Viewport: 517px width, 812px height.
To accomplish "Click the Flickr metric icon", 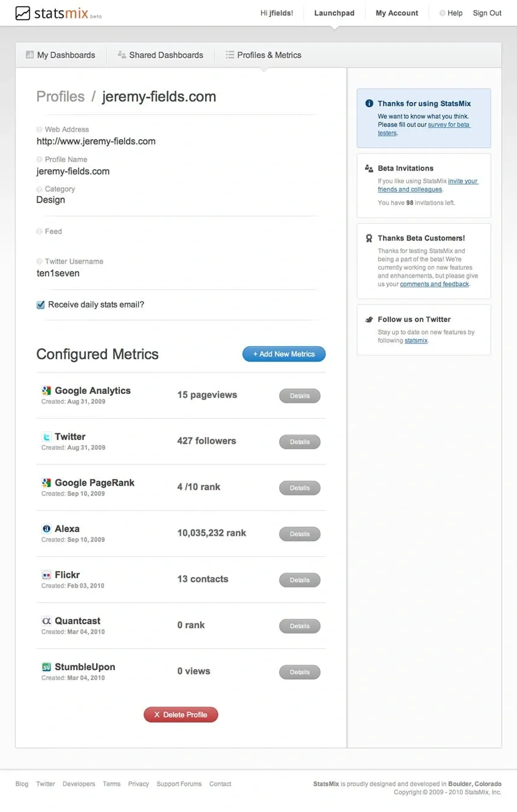I will pyautogui.click(x=46, y=575).
